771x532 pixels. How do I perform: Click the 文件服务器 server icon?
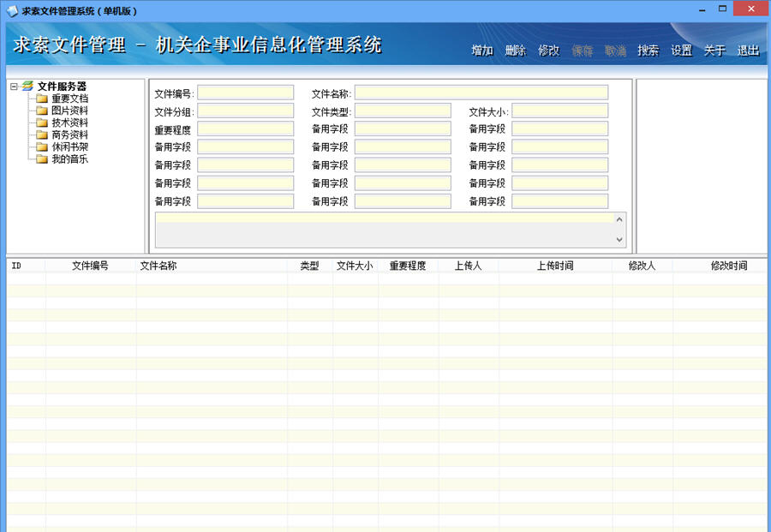coord(27,86)
